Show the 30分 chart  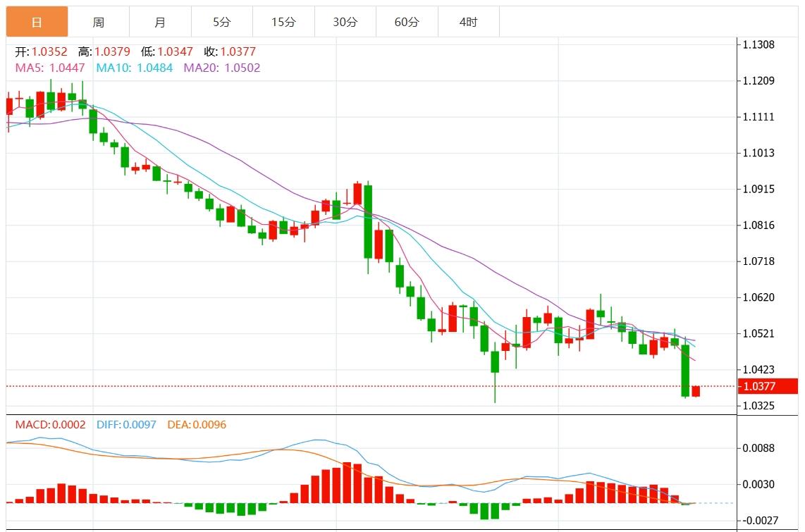(x=345, y=22)
